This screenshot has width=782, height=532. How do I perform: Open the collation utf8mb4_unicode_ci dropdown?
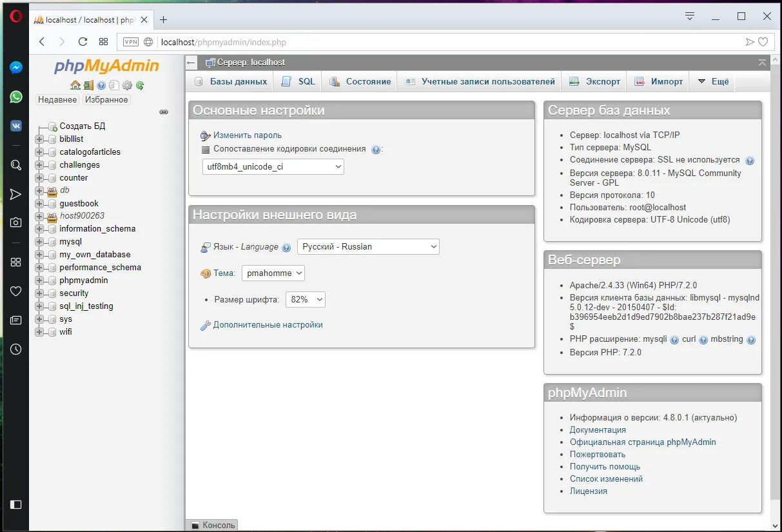pos(273,166)
